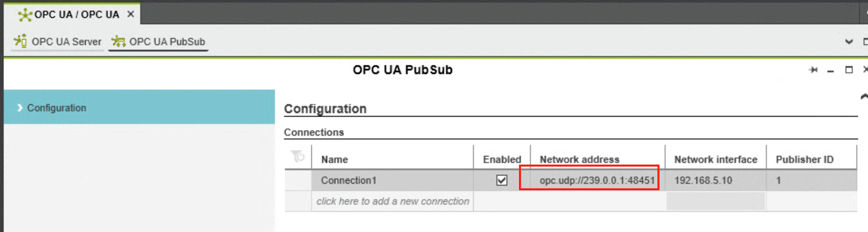Uncheck Enabled for Connection1
This screenshot has width=868, height=232.
click(502, 180)
